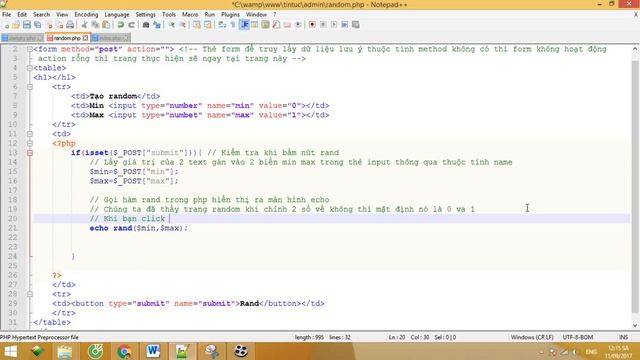Open the user defined language icon

point(255,25)
